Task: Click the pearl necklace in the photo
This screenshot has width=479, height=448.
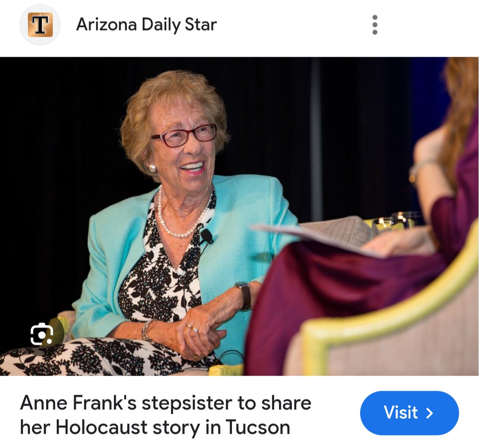Action: [x=180, y=216]
